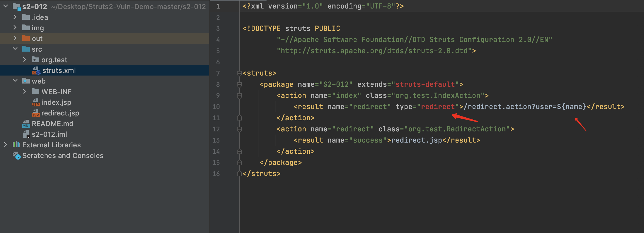
Task: Expand the .idea folder
Action: click(15, 17)
